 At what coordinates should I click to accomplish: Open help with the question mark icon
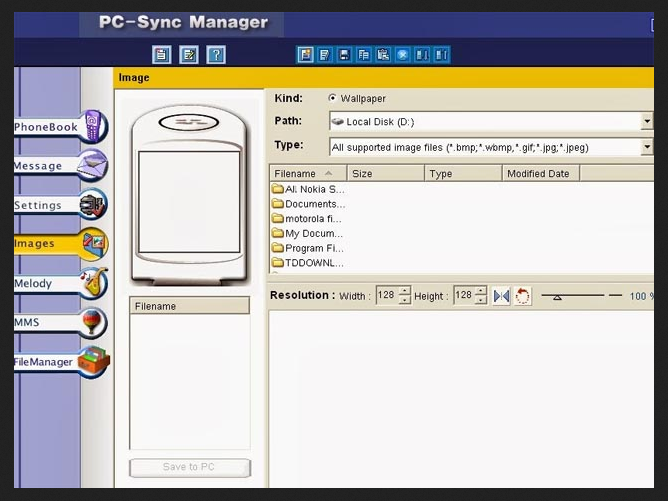(x=216, y=55)
